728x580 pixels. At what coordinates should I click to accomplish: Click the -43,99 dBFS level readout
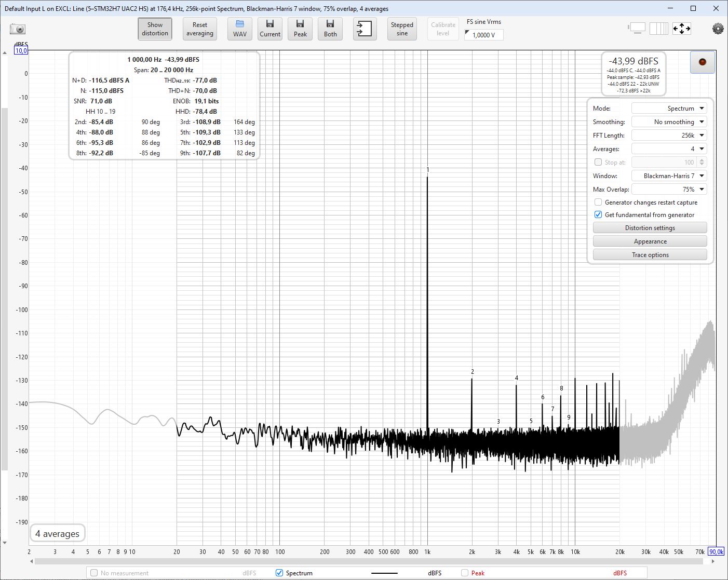[633, 61]
